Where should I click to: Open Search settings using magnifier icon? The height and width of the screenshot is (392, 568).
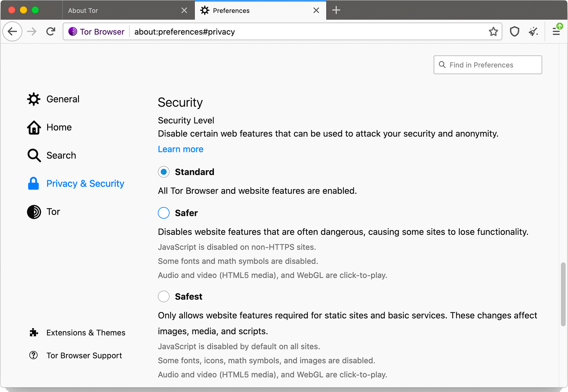tap(33, 155)
